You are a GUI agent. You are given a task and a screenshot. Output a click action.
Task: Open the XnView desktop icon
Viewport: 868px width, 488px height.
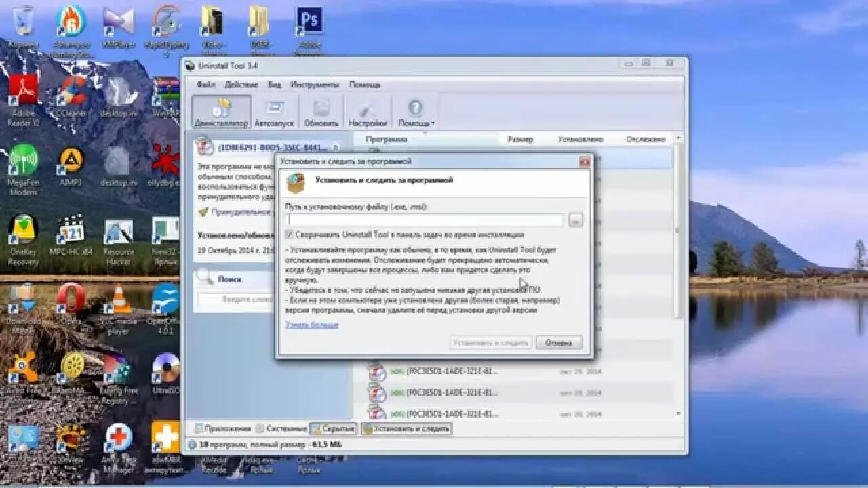[x=71, y=444]
